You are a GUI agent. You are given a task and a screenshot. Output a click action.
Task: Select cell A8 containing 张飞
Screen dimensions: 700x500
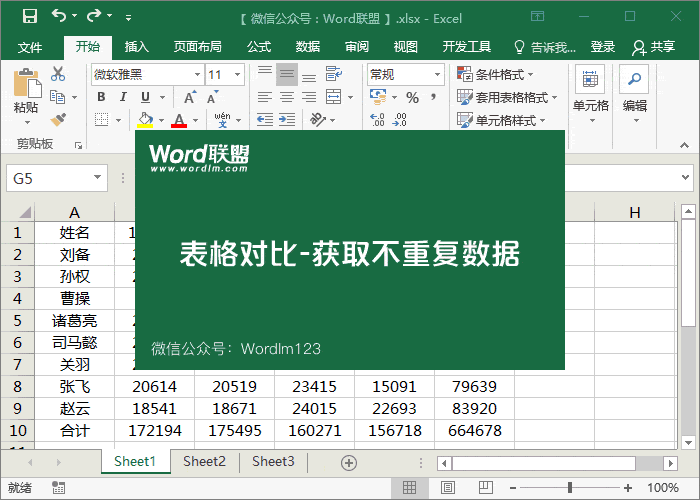click(74, 386)
